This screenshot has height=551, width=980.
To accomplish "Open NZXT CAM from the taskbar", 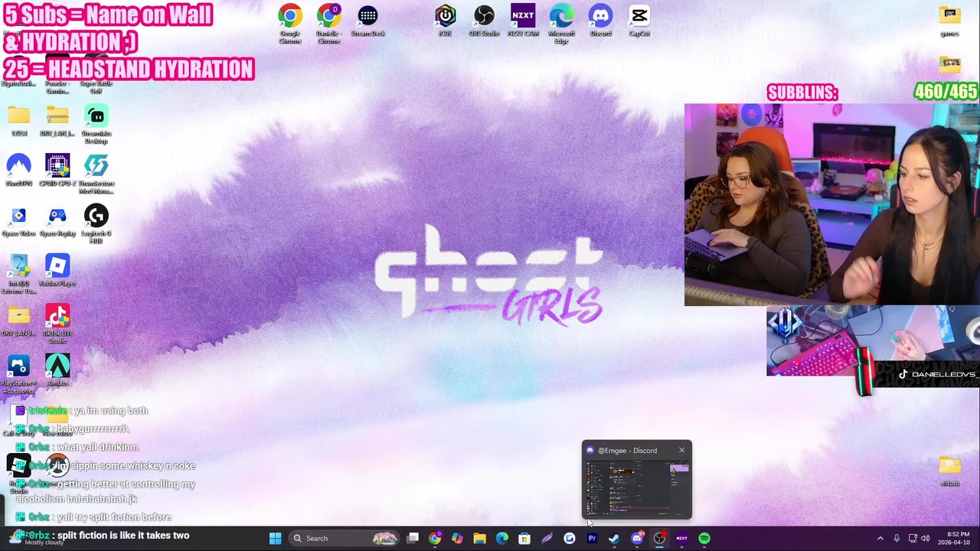I will 681,538.
